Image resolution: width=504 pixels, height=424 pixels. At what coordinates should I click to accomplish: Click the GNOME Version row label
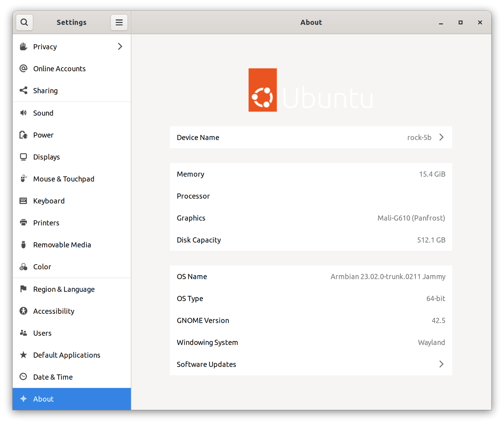[203, 320]
